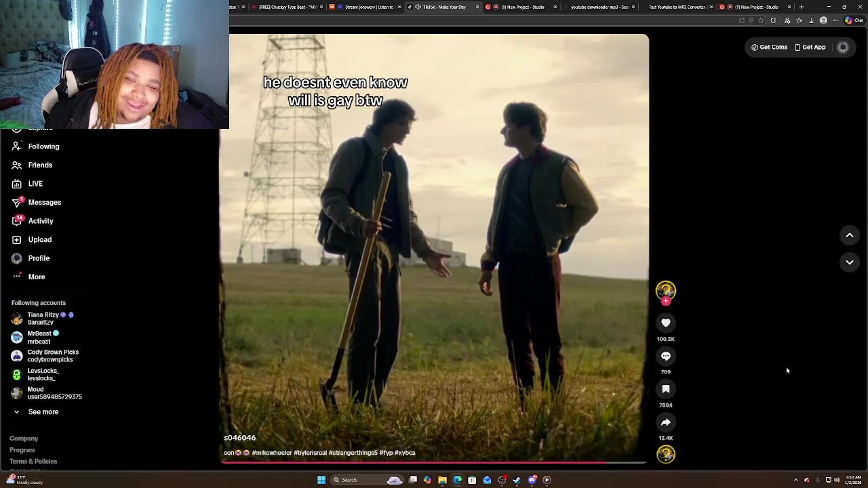Open hashtag #mikewheeler
Image resolution: width=868 pixels, height=488 pixels.
[272, 453]
